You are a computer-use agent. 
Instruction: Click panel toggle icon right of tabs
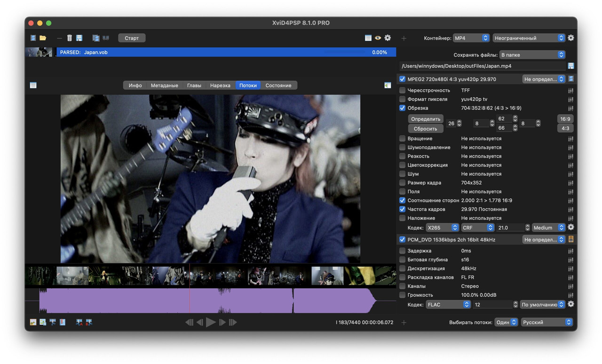tap(388, 85)
